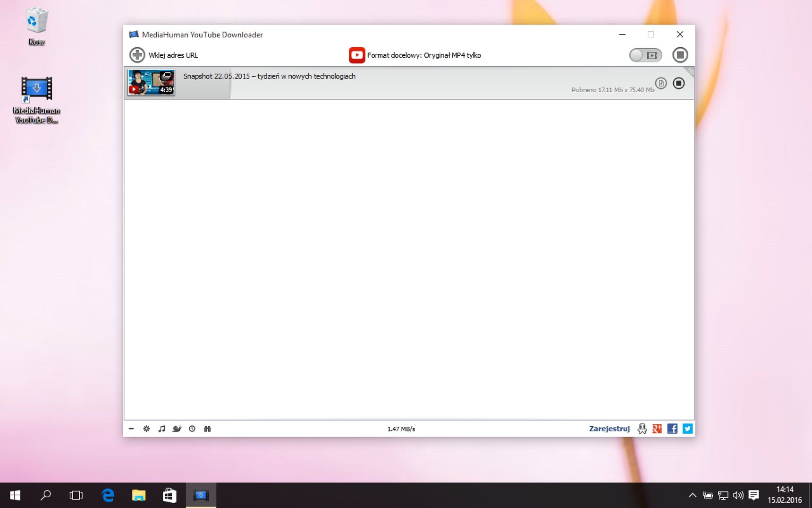This screenshot has width=812, height=508.
Task: Click the 1.47 MB/s speed indicator
Action: click(x=401, y=429)
